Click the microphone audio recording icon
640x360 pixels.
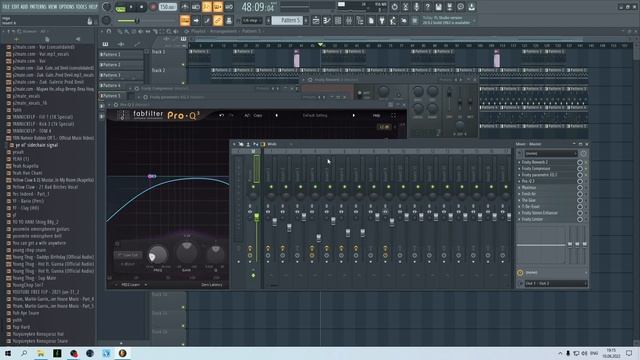coord(416,7)
